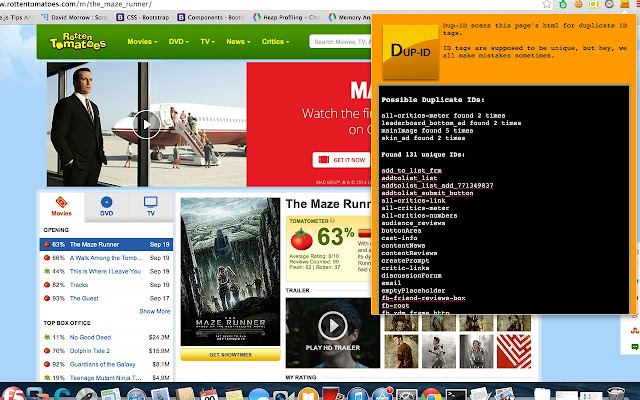
Task: Open the Tracks movie link
Action: click(x=79, y=285)
